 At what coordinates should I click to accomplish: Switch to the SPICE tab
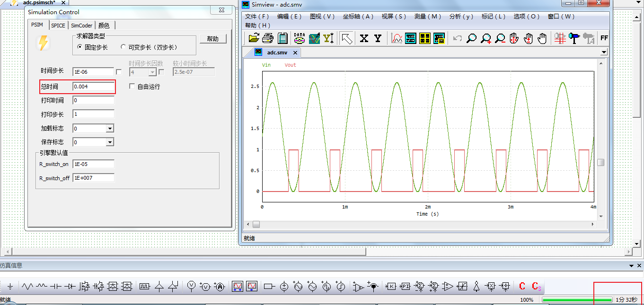[58, 26]
